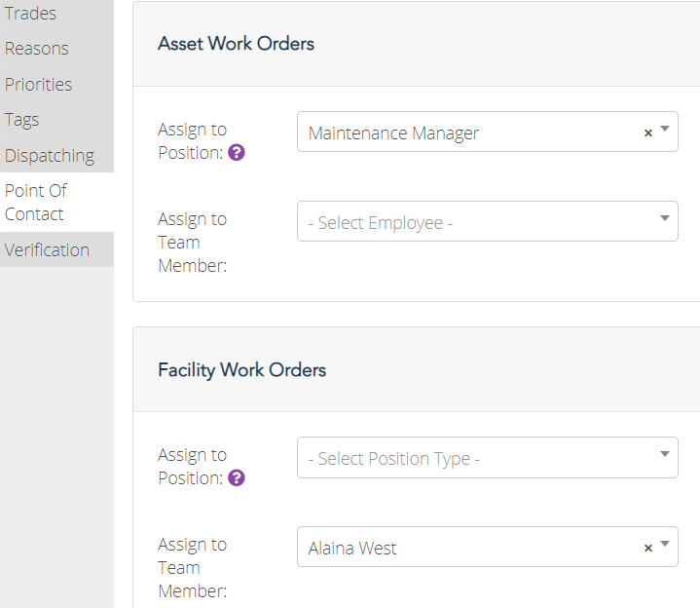Viewport: 700px width, 608px height.
Task: Click the Select Employee placeholder text
Action: [381, 222]
